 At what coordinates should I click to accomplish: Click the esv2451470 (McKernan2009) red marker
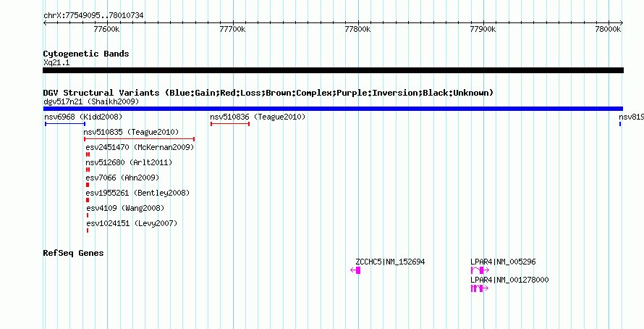click(88, 154)
